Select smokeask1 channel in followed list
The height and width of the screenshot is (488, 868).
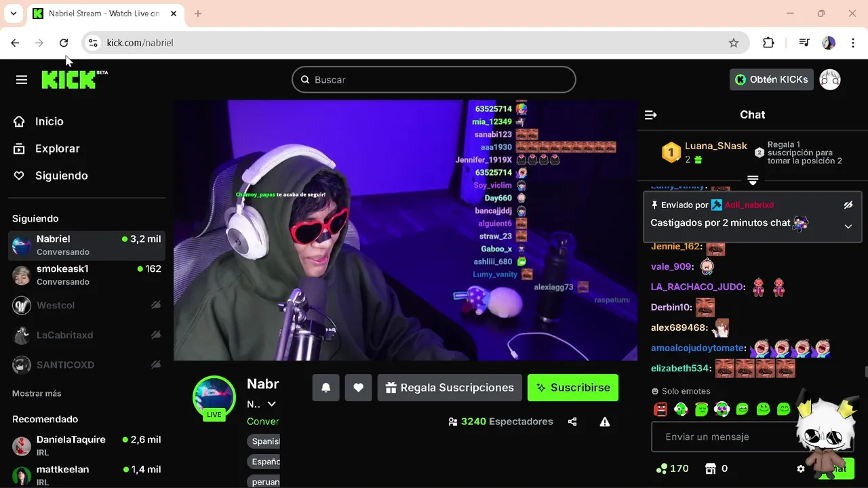pos(87,274)
